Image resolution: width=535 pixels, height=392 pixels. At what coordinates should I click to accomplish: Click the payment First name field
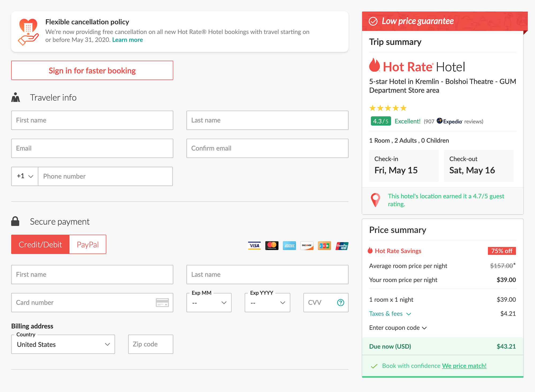click(x=92, y=275)
